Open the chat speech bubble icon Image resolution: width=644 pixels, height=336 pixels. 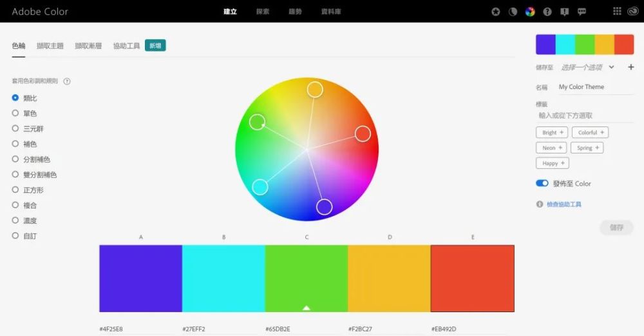click(582, 12)
